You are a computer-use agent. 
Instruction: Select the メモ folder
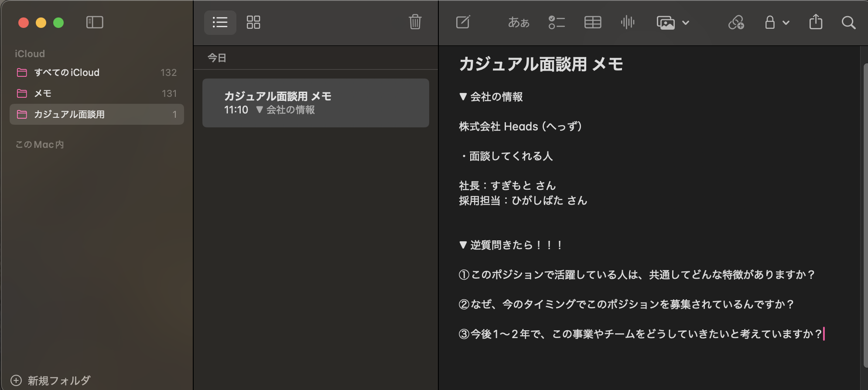(96, 93)
